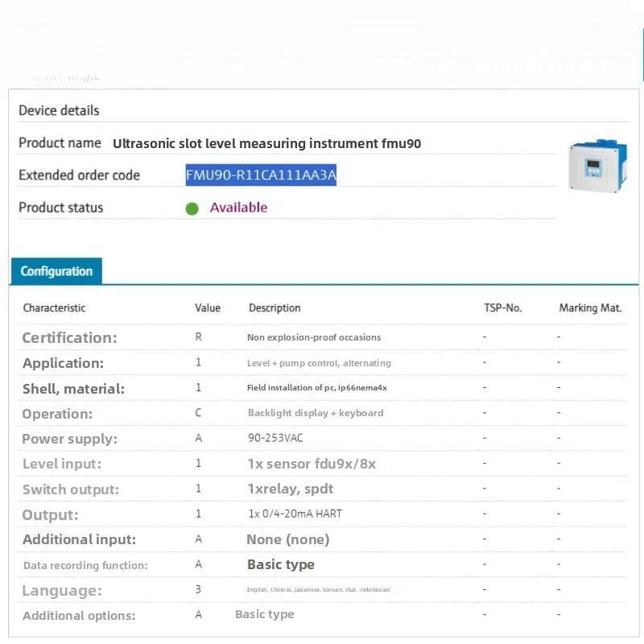Click '1xrelay, spdt' description

(291, 489)
